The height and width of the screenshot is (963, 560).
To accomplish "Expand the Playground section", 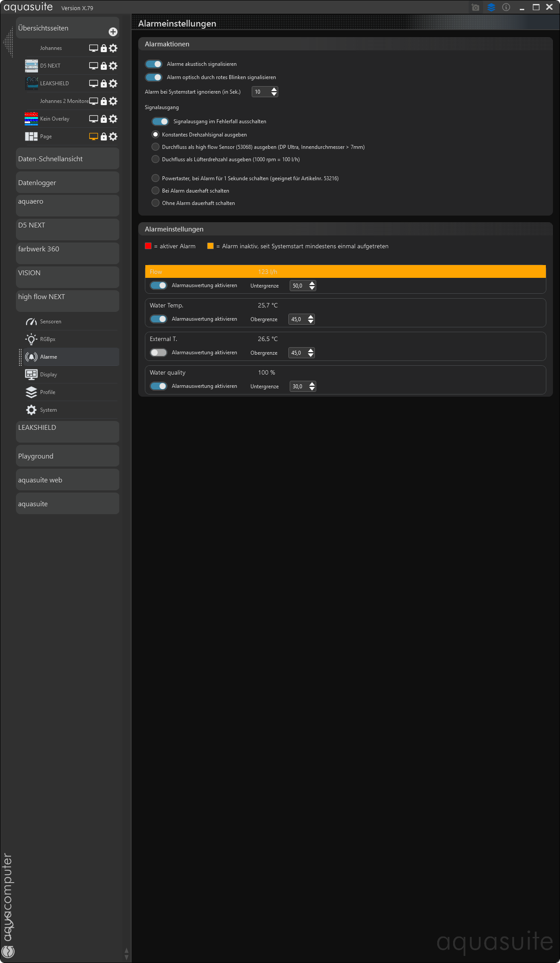I will pos(68,456).
